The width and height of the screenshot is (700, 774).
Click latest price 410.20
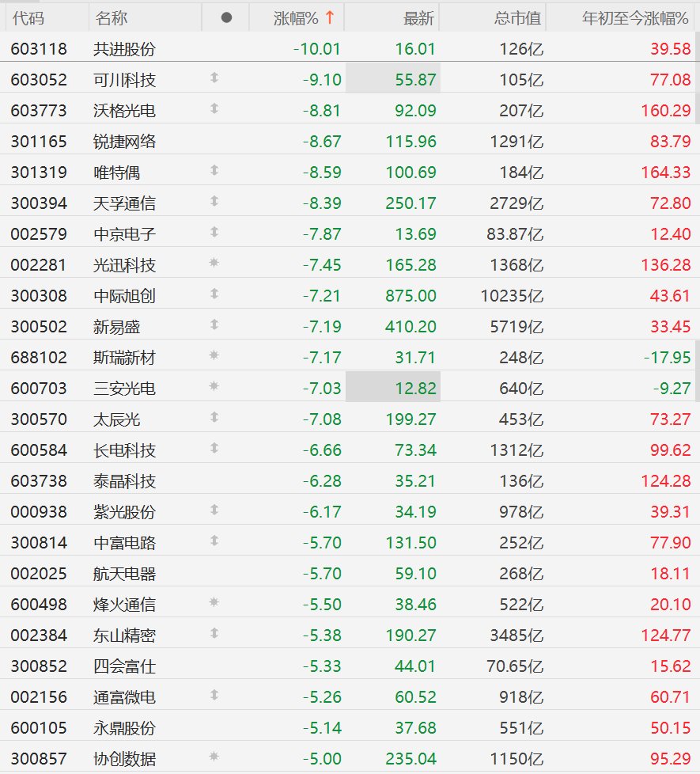411,327
